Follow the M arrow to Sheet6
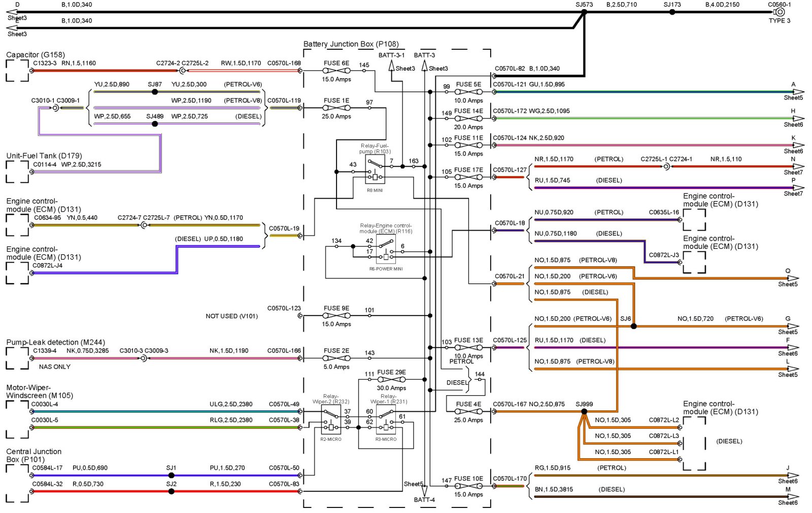The width and height of the screenshot is (812, 513). (x=798, y=497)
